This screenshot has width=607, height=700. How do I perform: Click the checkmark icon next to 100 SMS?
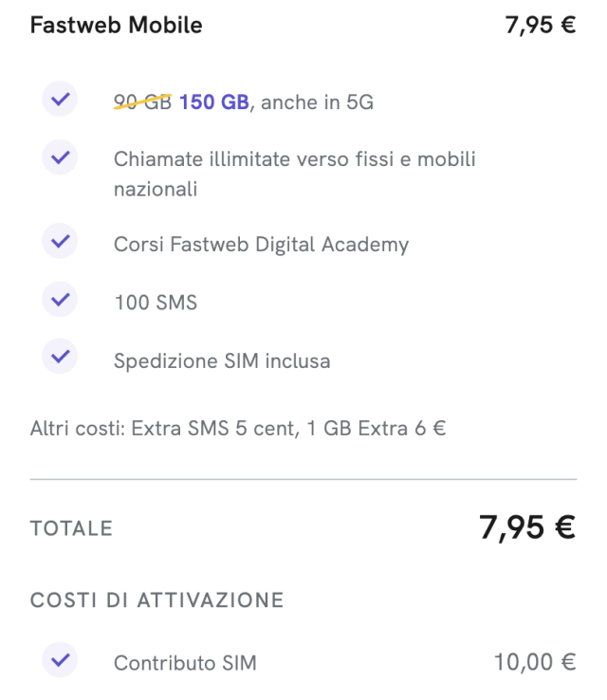click(x=61, y=302)
